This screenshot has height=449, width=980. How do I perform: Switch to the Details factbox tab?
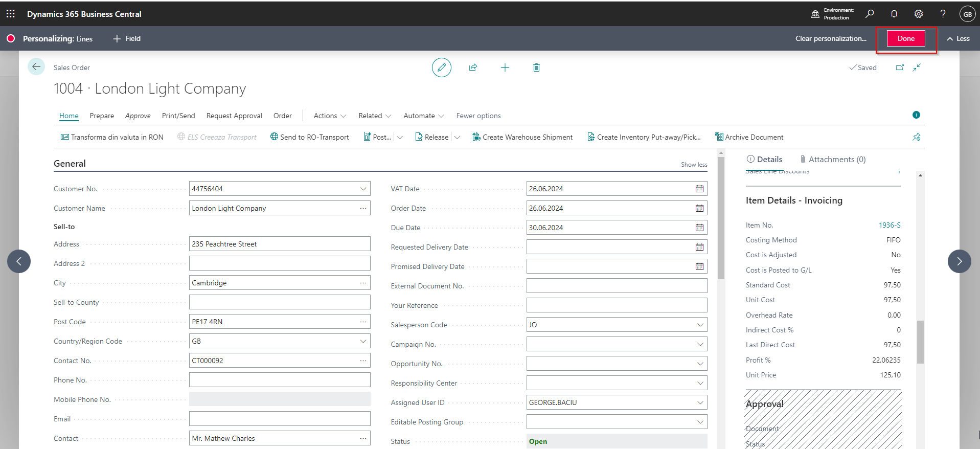(x=764, y=159)
